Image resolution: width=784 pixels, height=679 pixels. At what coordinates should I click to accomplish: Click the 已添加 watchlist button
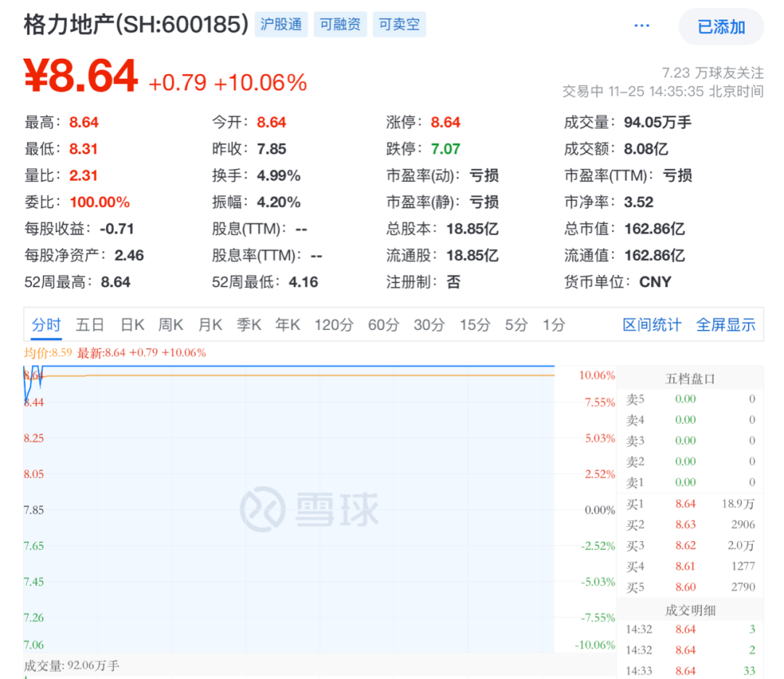point(721,27)
